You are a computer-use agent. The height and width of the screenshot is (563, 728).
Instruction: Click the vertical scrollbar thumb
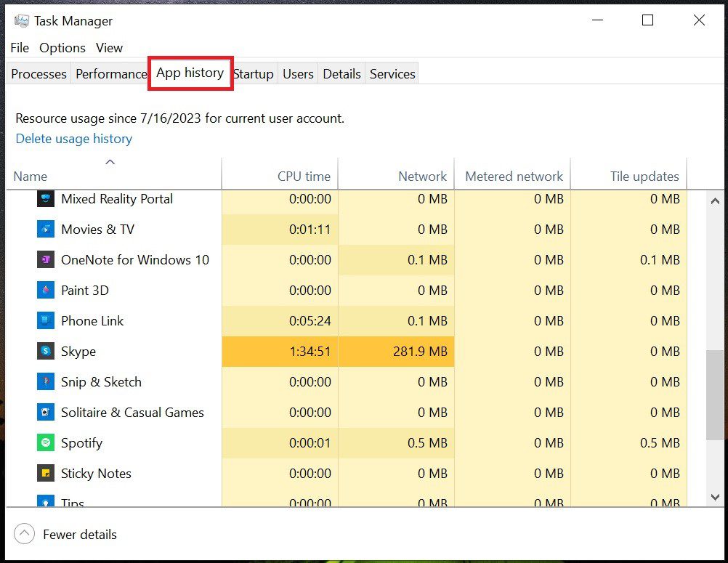click(716, 394)
